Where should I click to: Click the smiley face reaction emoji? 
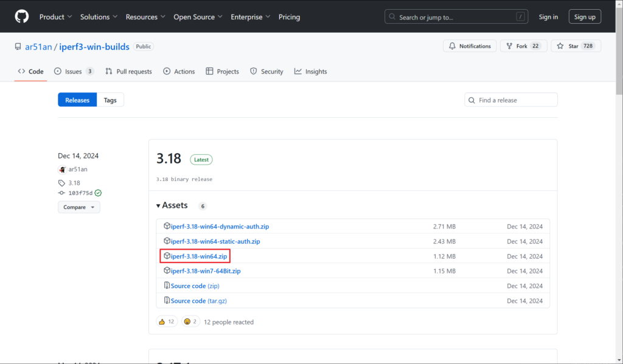click(187, 321)
